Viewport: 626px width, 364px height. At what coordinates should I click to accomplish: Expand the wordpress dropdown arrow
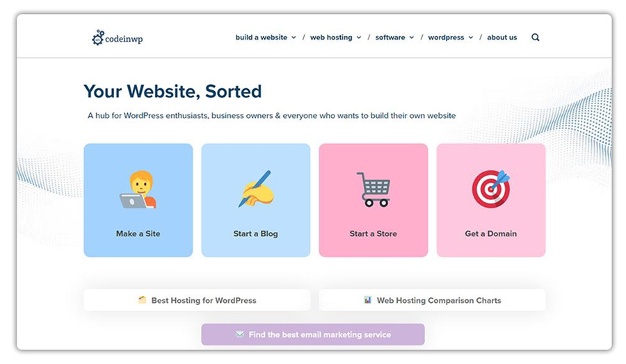click(x=471, y=38)
